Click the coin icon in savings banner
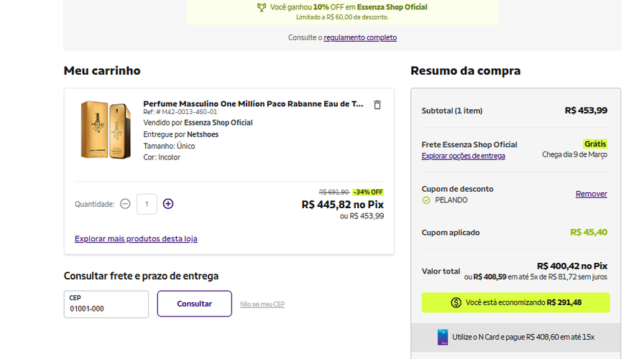The width and height of the screenshot is (644, 359). pos(456,303)
